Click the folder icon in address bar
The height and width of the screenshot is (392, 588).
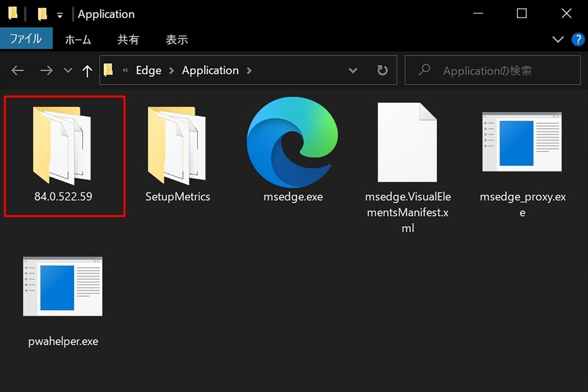tap(109, 70)
